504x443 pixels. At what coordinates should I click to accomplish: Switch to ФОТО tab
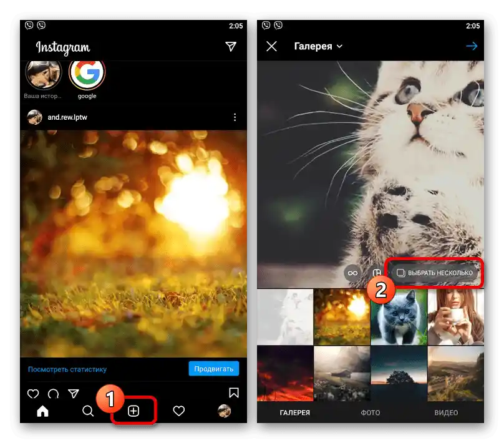coord(371,413)
